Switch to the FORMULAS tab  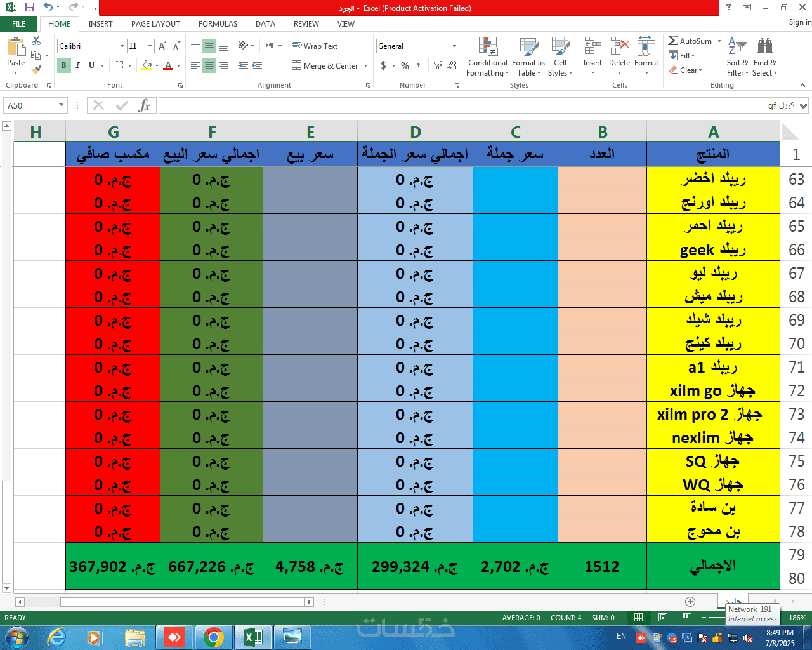(x=218, y=24)
